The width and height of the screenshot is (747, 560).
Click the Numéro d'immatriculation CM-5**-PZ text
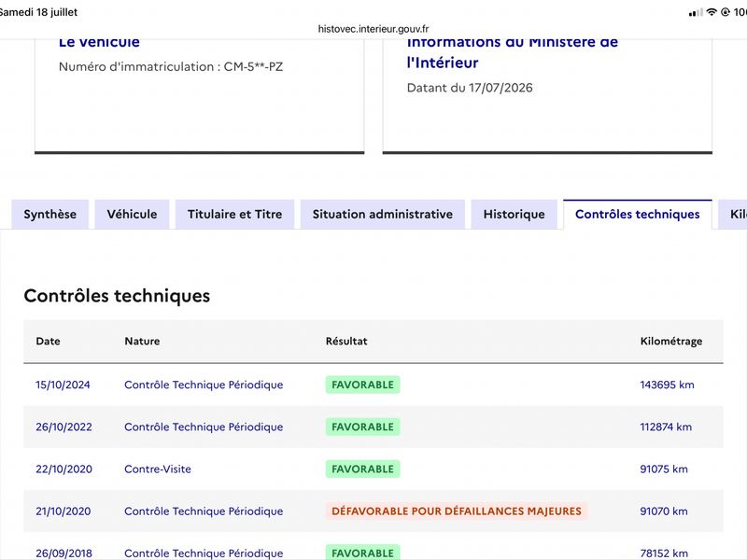tap(171, 66)
